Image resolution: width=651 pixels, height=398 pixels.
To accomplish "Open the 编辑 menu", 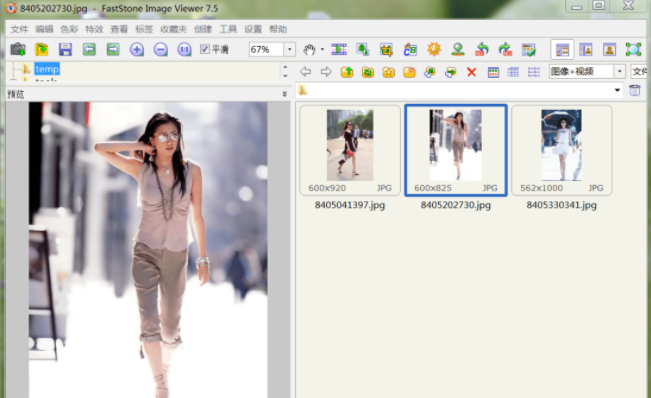I will pos(44,29).
